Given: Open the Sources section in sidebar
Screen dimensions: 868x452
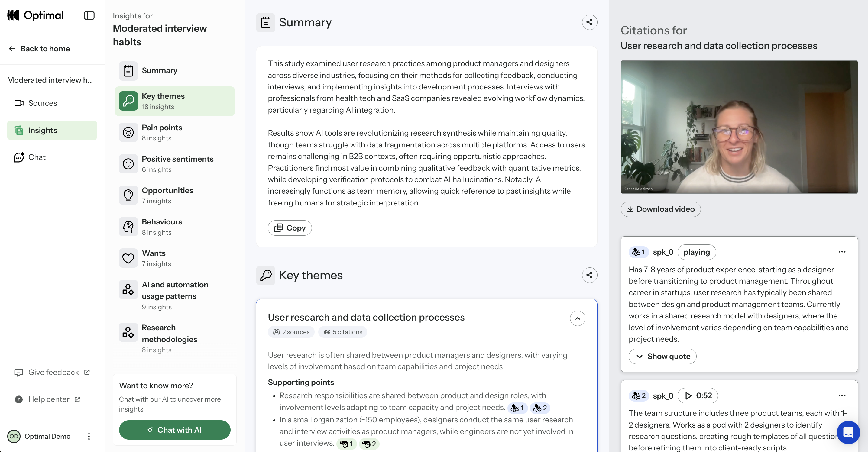Looking at the screenshot, I should [42, 103].
